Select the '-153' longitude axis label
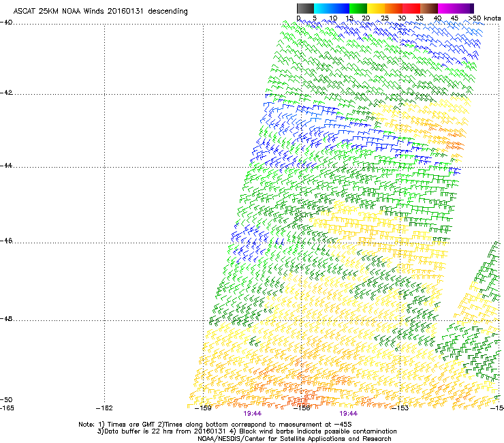 [x=400, y=408]
